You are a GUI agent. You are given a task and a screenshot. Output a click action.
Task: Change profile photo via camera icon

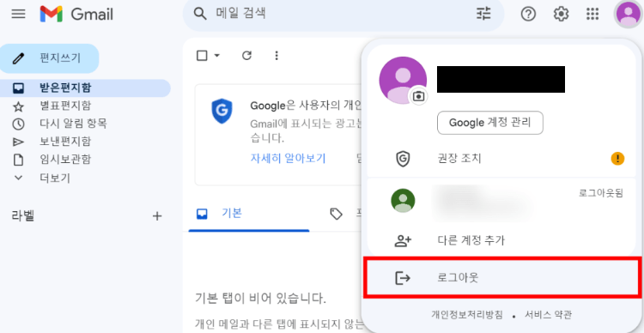coord(418,96)
